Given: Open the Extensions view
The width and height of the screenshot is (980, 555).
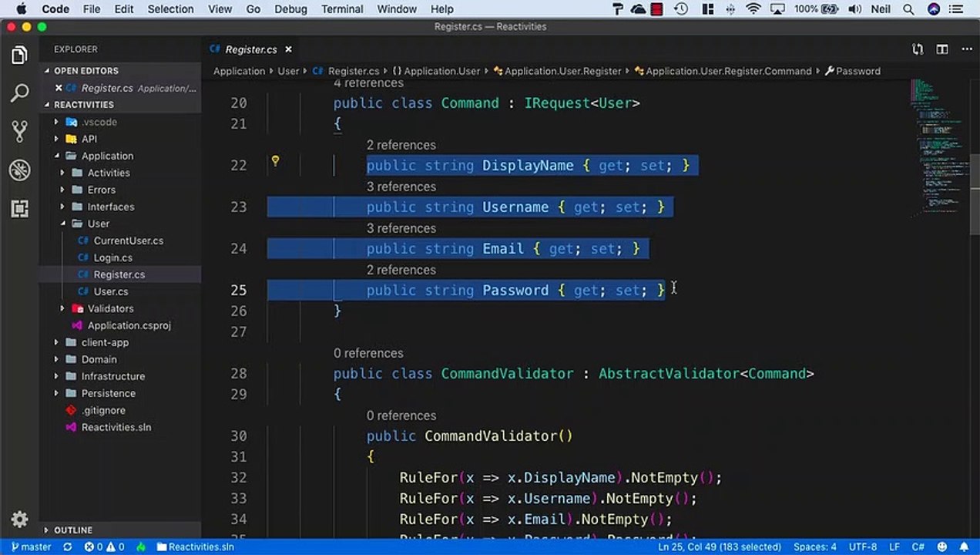Looking at the screenshot, I should (x=19, y=208).
